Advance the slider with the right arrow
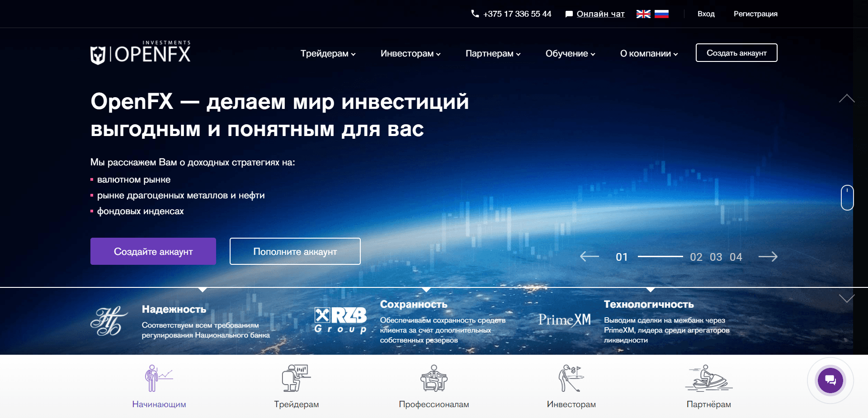The image size is (868, 418). [768, 257]
